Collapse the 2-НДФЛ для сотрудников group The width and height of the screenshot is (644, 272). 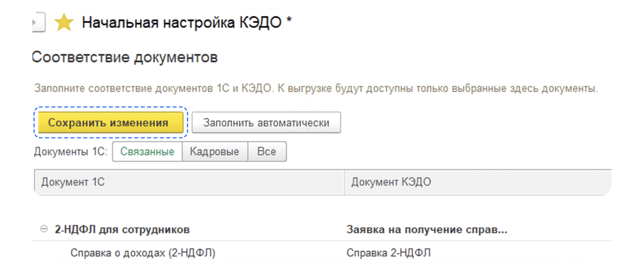[44, 229]
